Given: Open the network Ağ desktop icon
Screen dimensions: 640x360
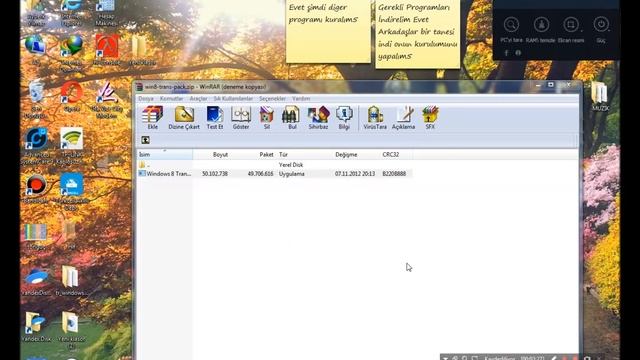Looking at the screenshot, I should coord(36,50).
